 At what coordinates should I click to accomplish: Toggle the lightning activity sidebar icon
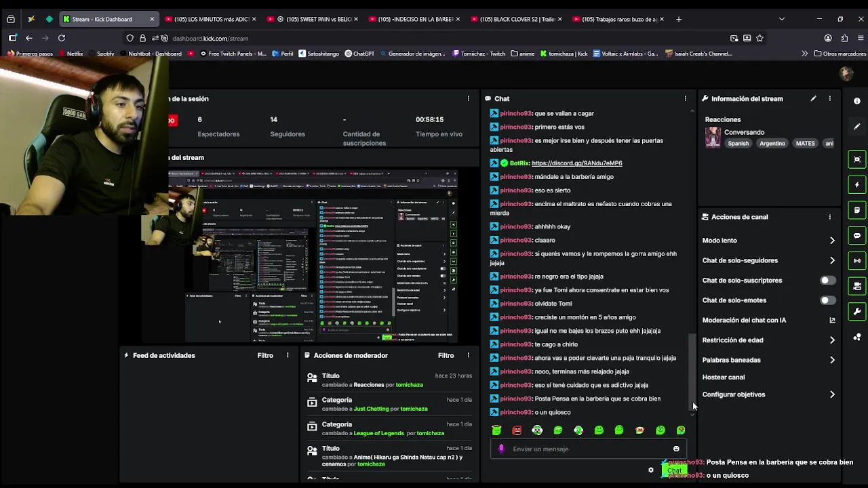click(857, 184)
